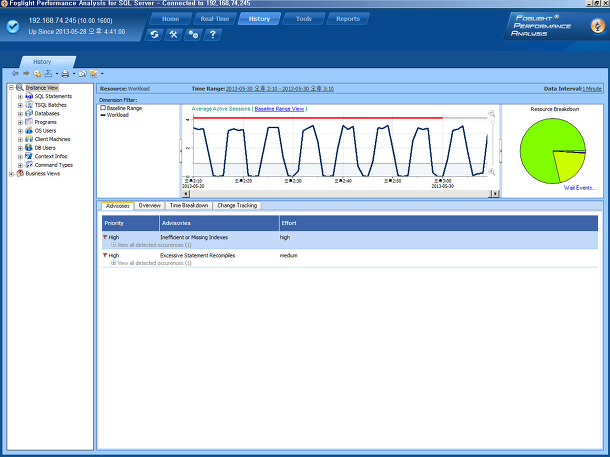Viewport: 610px width, 457px height.
Task: Open the Change Tracking tab
Action: 237,206
